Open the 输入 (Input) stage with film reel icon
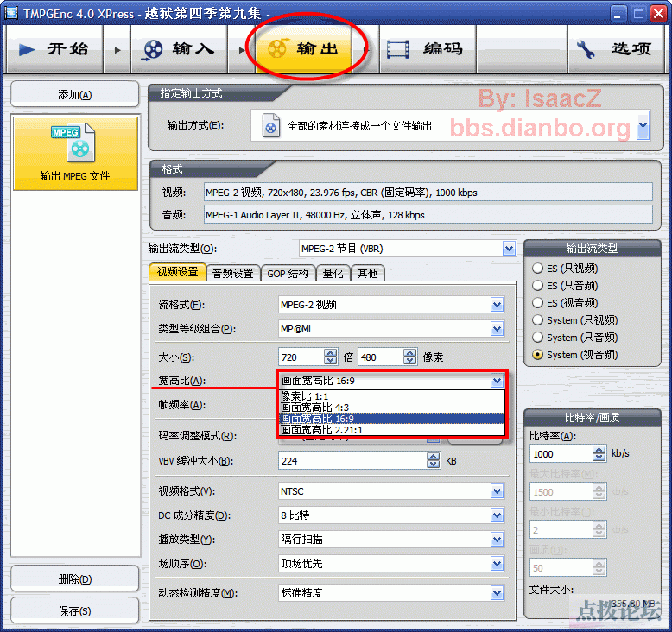 point(179,49)
